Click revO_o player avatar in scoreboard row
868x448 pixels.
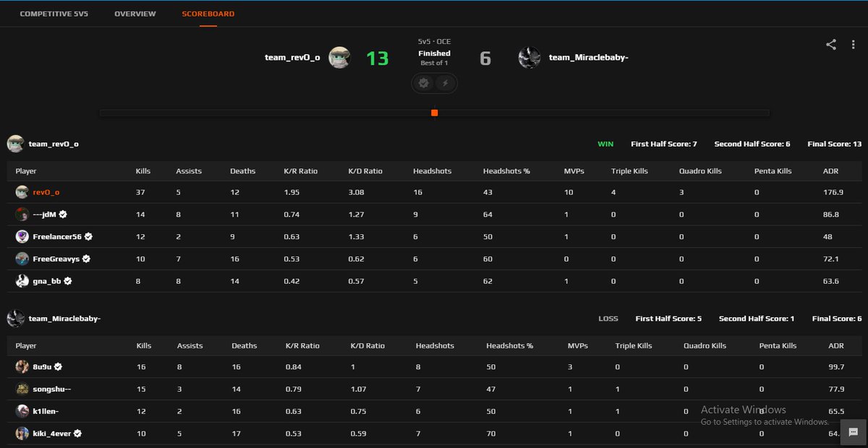[22, 192]
